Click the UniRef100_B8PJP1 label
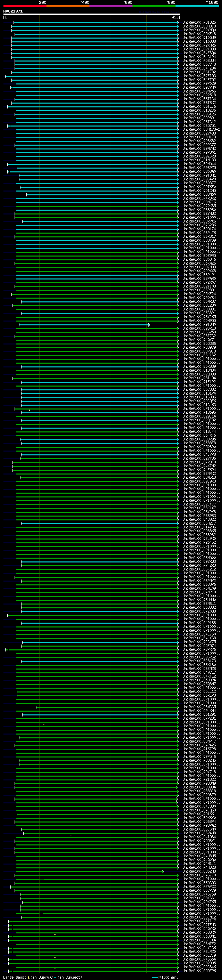The height and width of the screenshot is (980, 222). 199,275
